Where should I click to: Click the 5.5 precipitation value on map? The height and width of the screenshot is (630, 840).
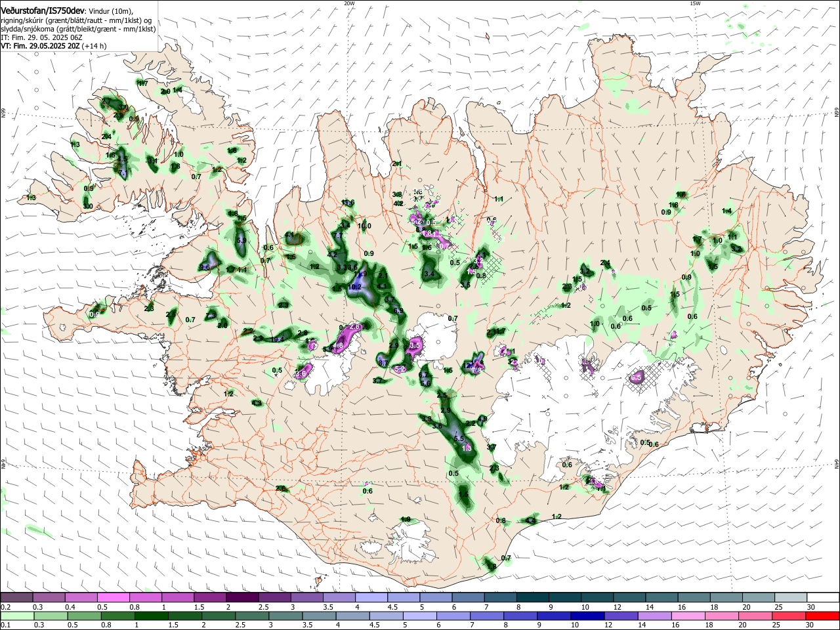459,438
